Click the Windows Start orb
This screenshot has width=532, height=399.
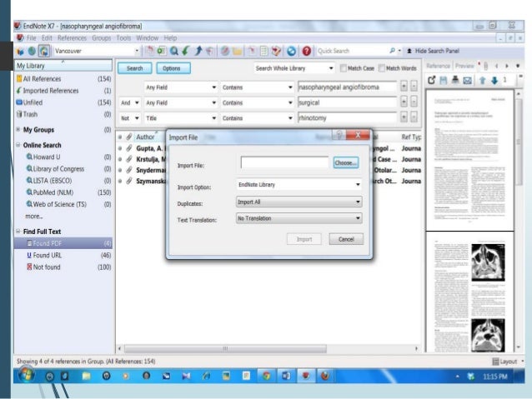click(26, 375)
